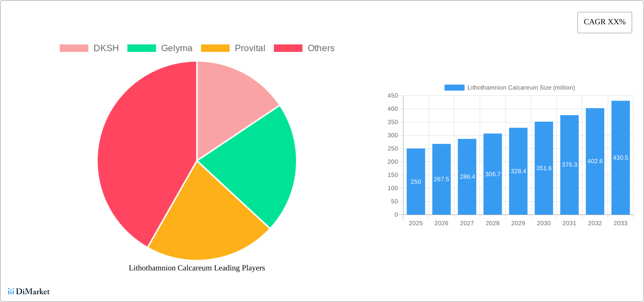644x302 pixels.
Task: Select the red Others legend swatch
Action: [288, 48]
